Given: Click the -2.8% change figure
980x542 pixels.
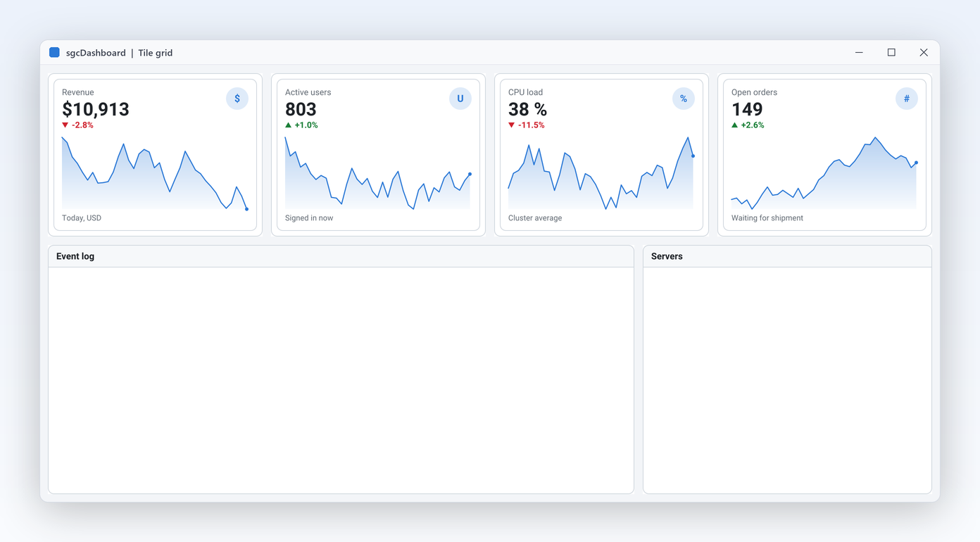Looking at the screenshot, I should tap(82, 125).
